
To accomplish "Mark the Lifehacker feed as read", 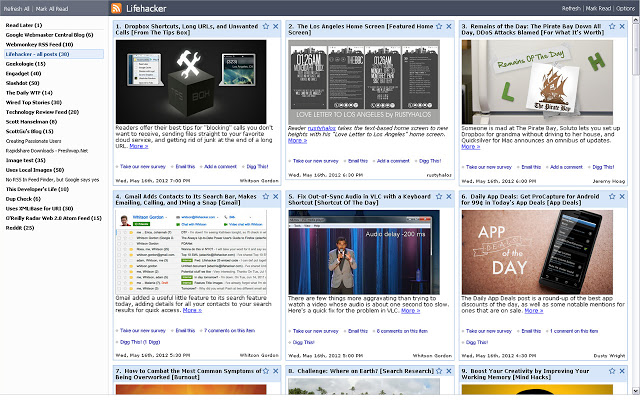I will pyautogui.click(x=598, y=8).
